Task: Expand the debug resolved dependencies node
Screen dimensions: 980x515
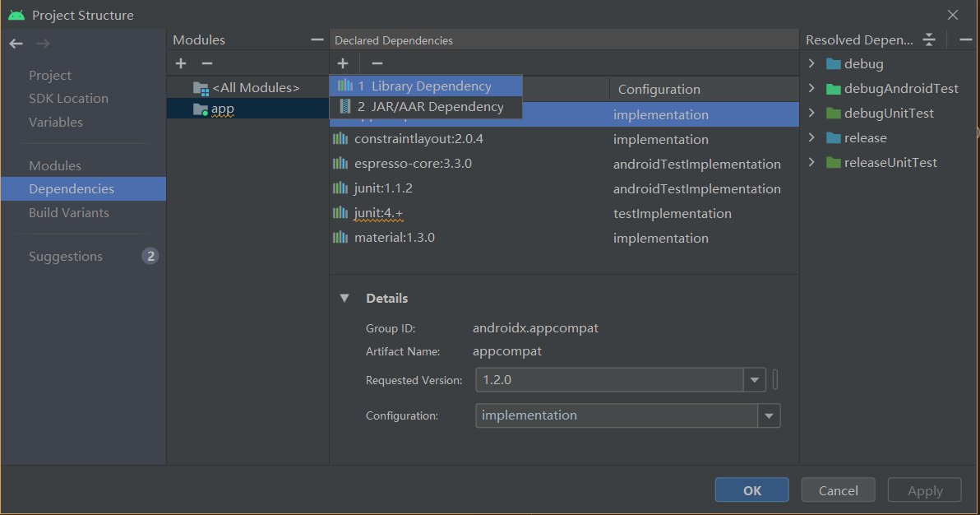Action: pyautogui.click(x=811, y=63)
